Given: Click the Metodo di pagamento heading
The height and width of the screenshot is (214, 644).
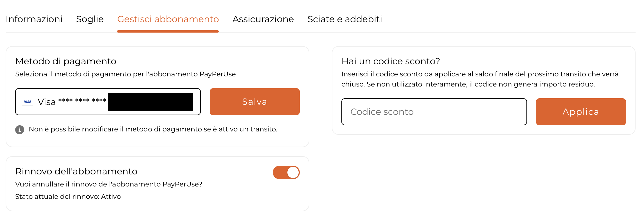Looking at the screenshot, I should (66, 61).
